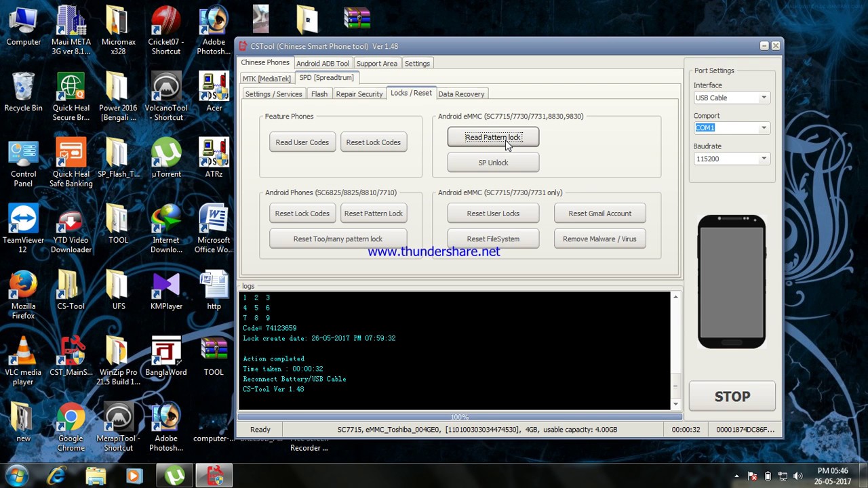Open the µTorrent taskbar button
The image size is (868, 488).
coord(175,476)
